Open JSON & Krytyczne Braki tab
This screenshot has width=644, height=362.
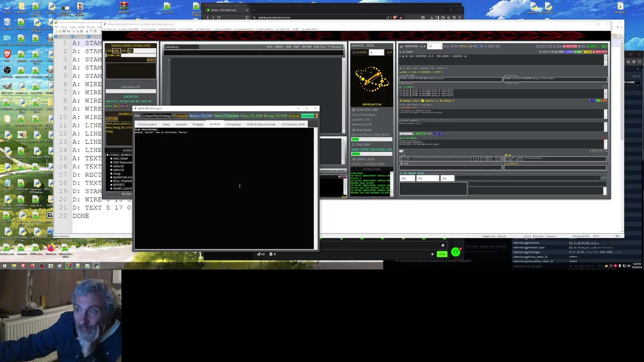(x=261, y=124)
